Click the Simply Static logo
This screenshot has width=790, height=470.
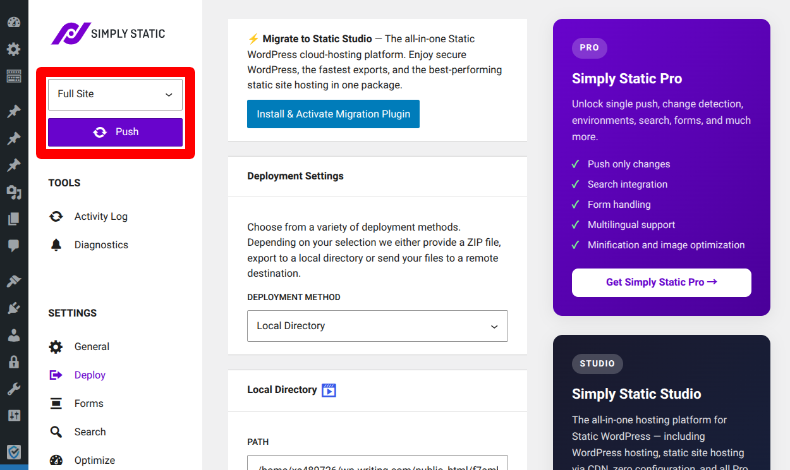tap(108, 34)
